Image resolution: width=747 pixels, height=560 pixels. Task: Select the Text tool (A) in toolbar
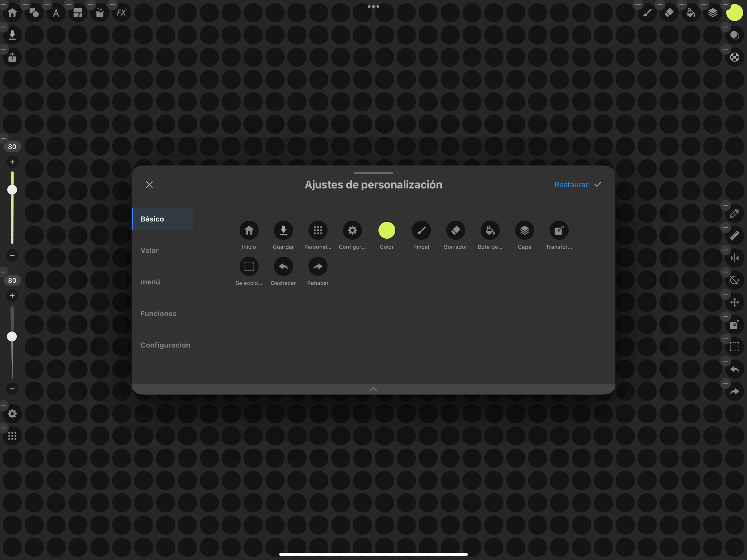click(x=56, y=13)
